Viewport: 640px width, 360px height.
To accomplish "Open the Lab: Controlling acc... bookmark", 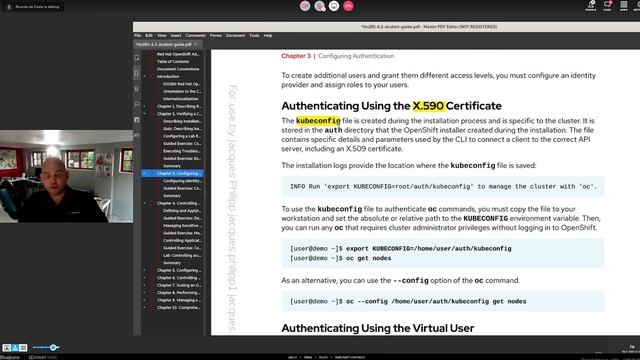I will coord(182,255).
